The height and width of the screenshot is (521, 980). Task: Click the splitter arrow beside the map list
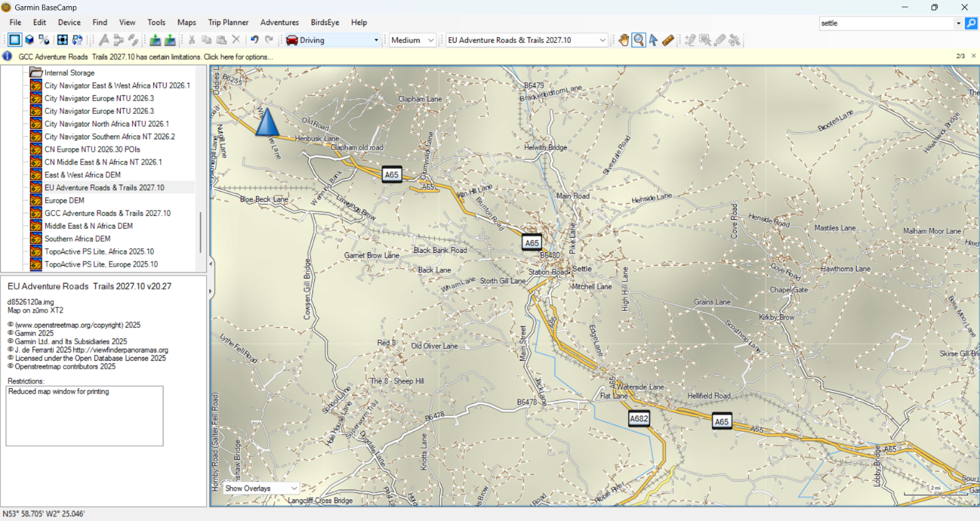tap(211, 264)
